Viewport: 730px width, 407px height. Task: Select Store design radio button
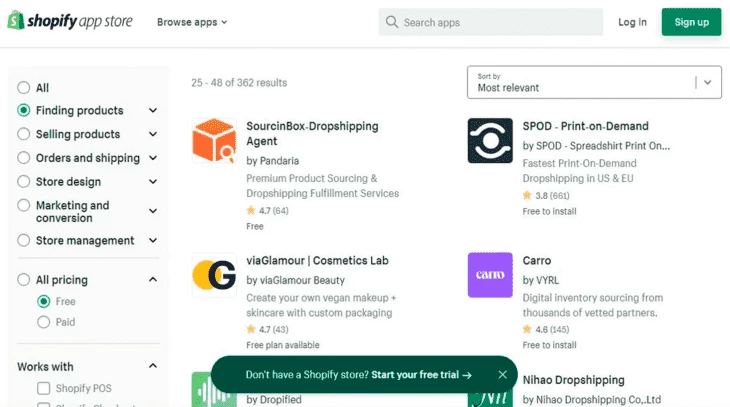click(x=23, y=182)
